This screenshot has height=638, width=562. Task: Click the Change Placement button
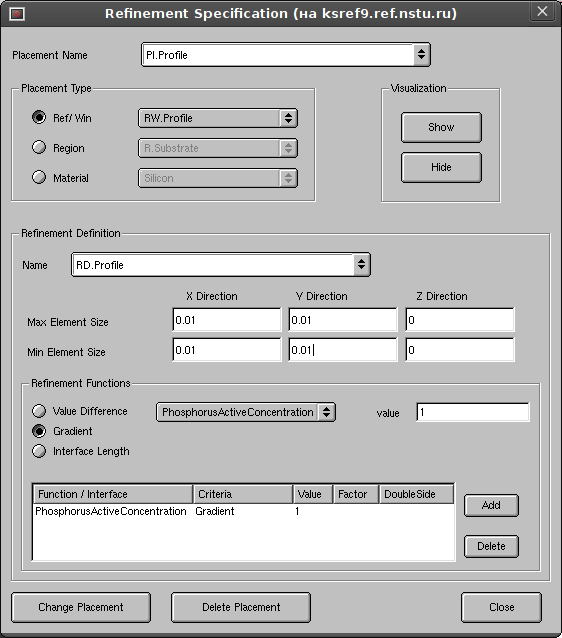click(x=81, y=607)
